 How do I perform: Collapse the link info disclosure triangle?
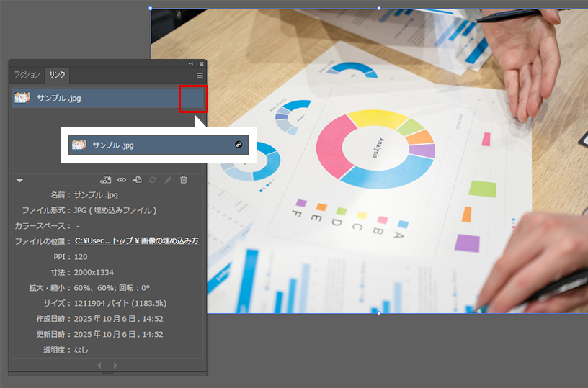pos(20,180)
